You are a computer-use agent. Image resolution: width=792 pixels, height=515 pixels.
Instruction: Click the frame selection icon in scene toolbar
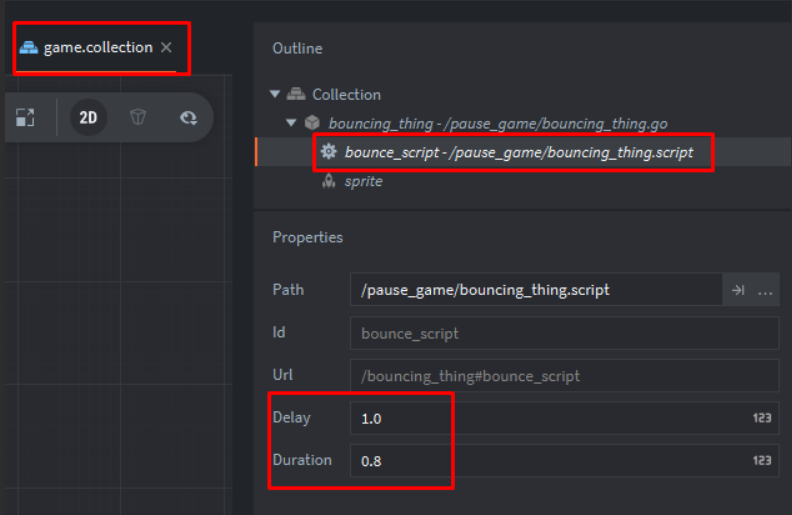click(25, 118)
